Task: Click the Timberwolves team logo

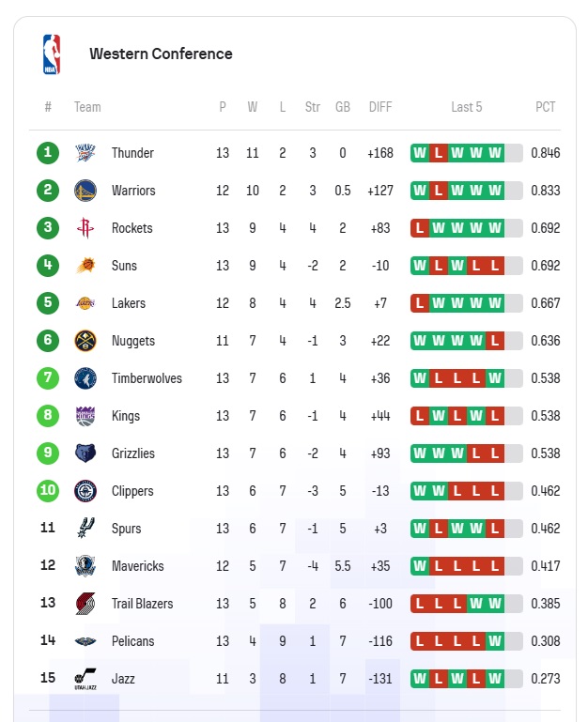Action: point(85,378)
